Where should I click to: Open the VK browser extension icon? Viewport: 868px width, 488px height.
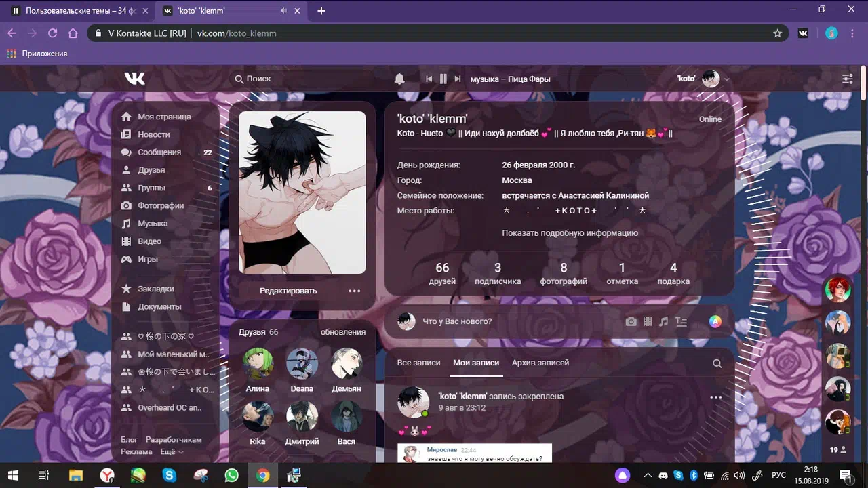point(804,33)
